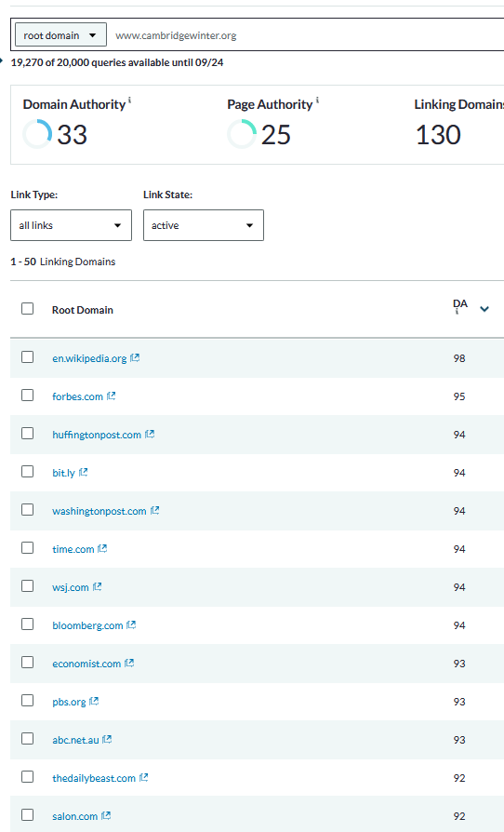This screenshot has height=832, width=504.
Task: Check the bloomberg.com row checkbox
Action: coord(28,624)
